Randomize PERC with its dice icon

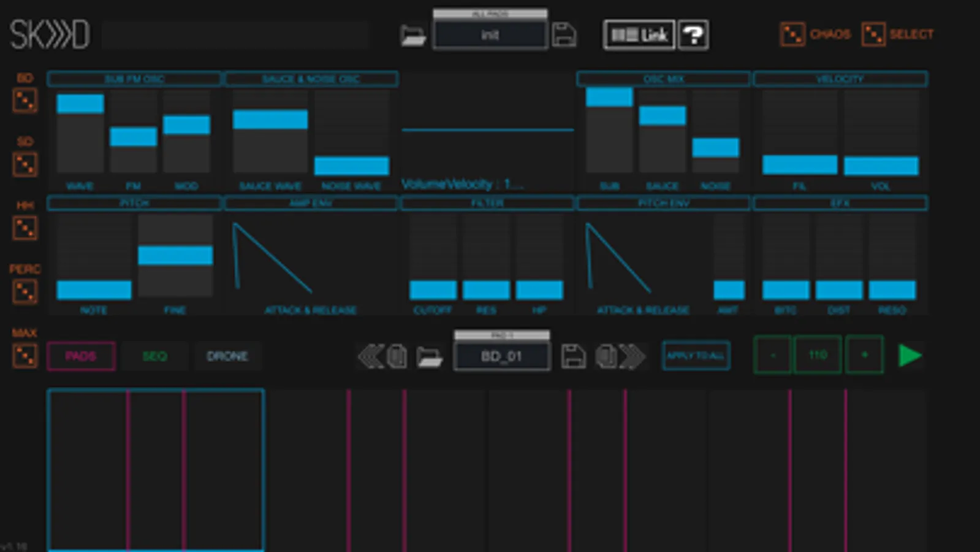click(x=25, y=292)
